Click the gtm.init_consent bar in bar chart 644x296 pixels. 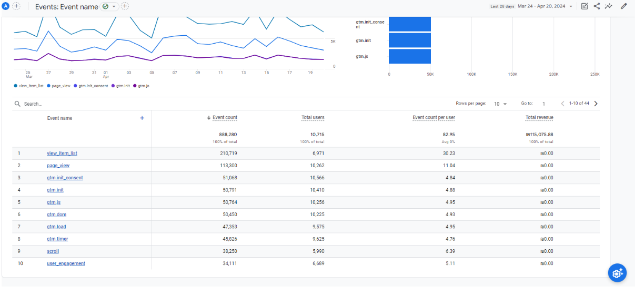(410, 24)
